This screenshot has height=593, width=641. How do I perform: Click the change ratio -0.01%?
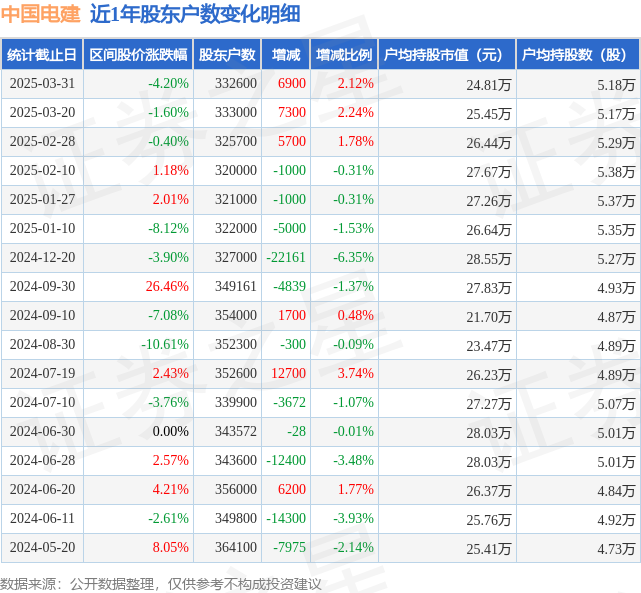point(354,432)
